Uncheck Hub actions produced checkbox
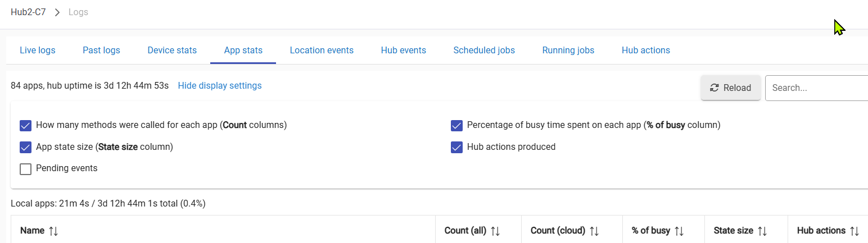The height and width of the screenshot is (243, 868). pos(456,147)
